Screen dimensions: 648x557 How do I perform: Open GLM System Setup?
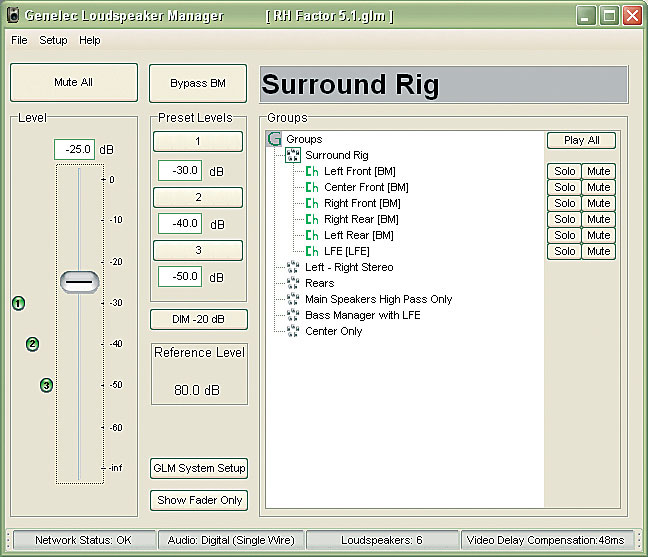pyautogui.click(x=199, y=468)
